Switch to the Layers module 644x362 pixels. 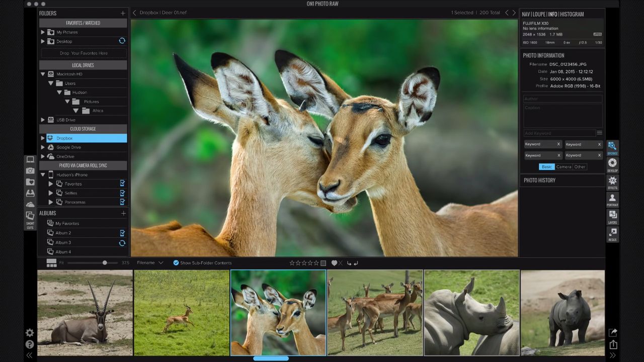coord(612,217)
